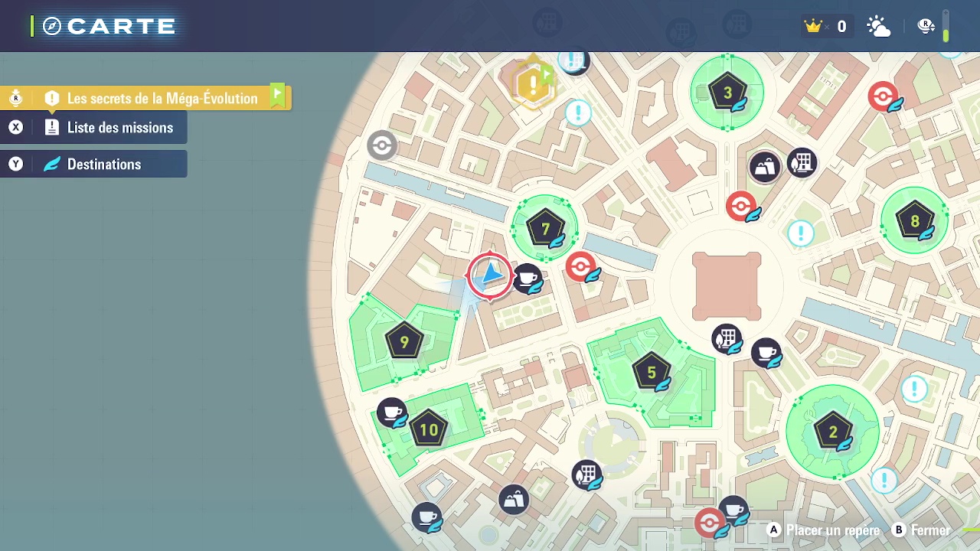Click the crown counter showing 0
Image resolution: width=980 pixels, height=551 pixels.
[x=825, y=27]
